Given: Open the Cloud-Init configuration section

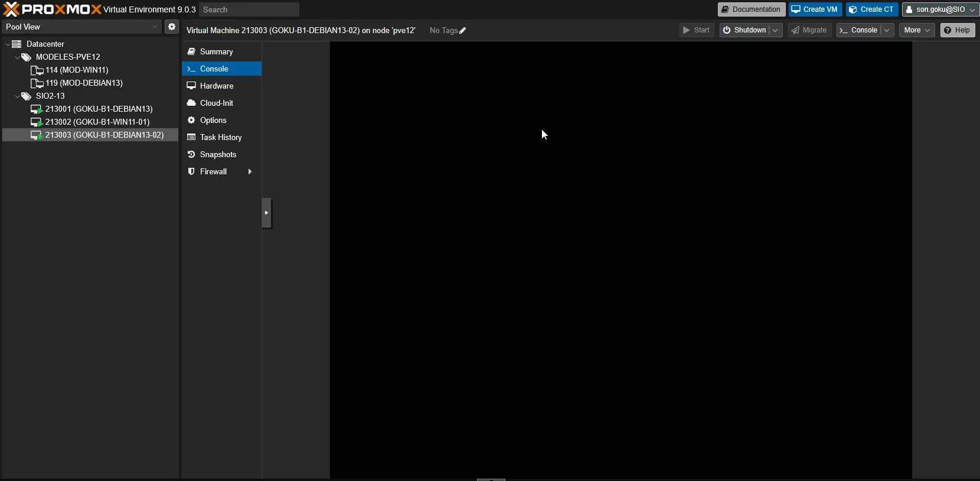Looking at the screenshot, I should 216,103.
